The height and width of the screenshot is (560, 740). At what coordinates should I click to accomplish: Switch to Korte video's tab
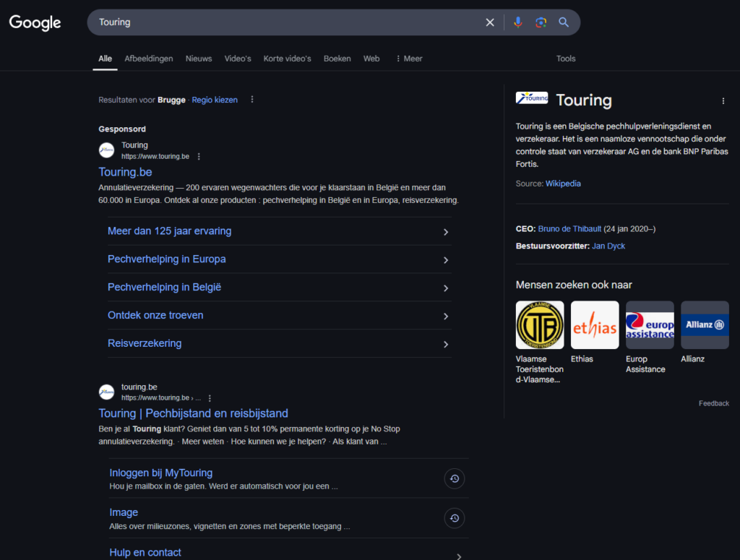[287, 59]
